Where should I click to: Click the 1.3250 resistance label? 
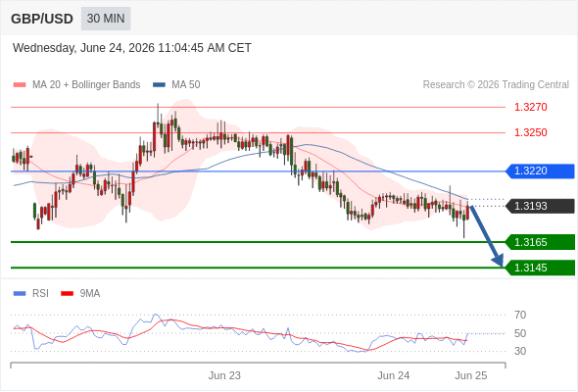(530, 132)
